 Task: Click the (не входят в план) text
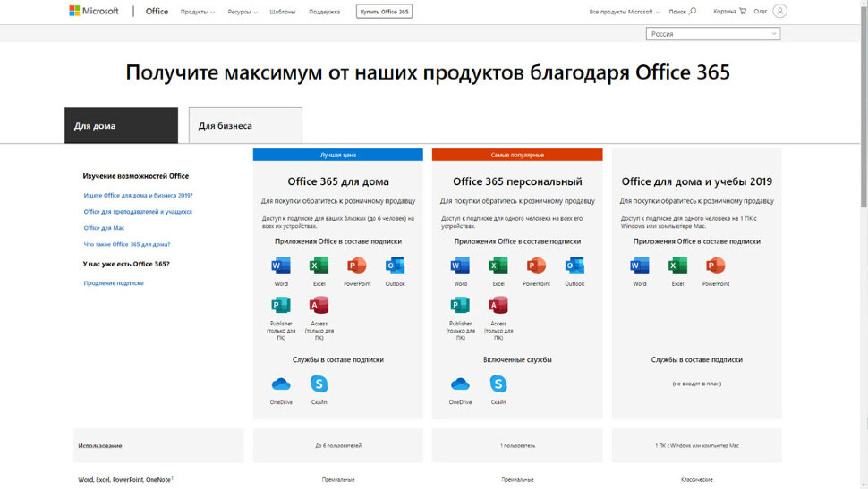(696, 384)
